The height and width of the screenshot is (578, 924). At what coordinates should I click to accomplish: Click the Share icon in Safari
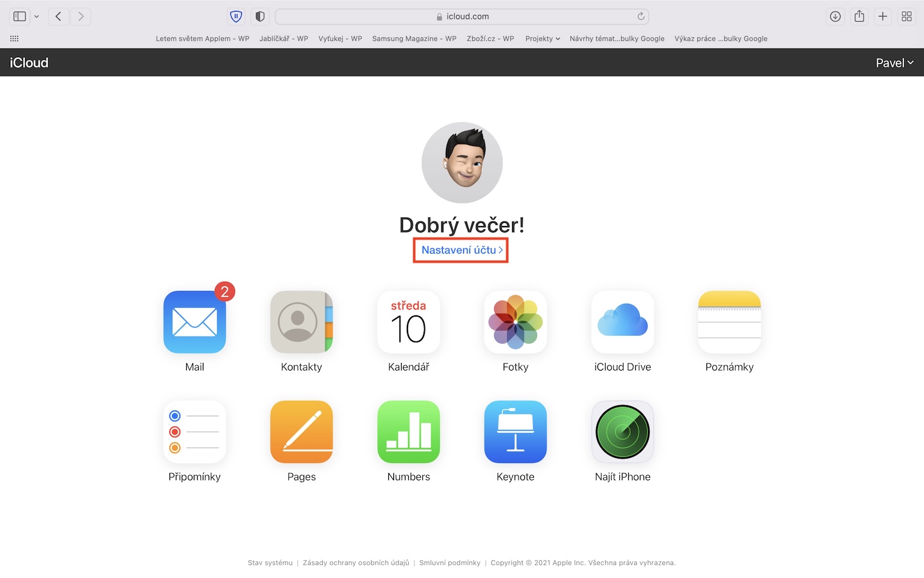(859, 17)
